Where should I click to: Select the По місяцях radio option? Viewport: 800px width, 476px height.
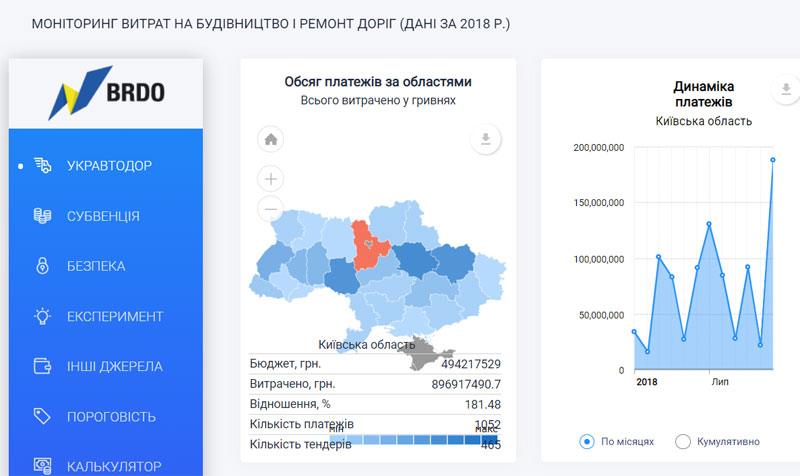coord(587,441)
